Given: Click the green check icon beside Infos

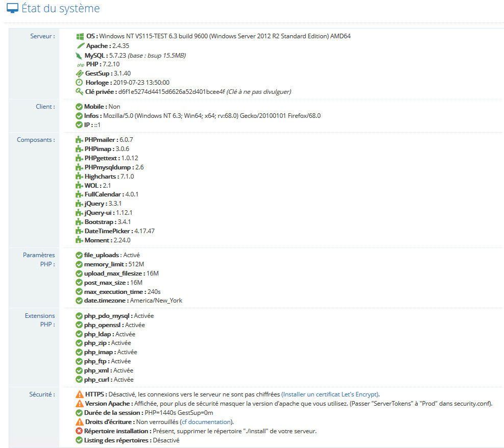Looking at the screenshot, I should click(x=79, y=116).
